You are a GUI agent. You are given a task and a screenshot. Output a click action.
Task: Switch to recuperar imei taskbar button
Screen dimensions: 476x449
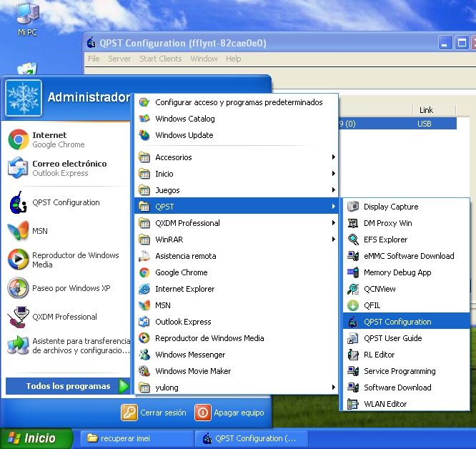click(137, 438)
